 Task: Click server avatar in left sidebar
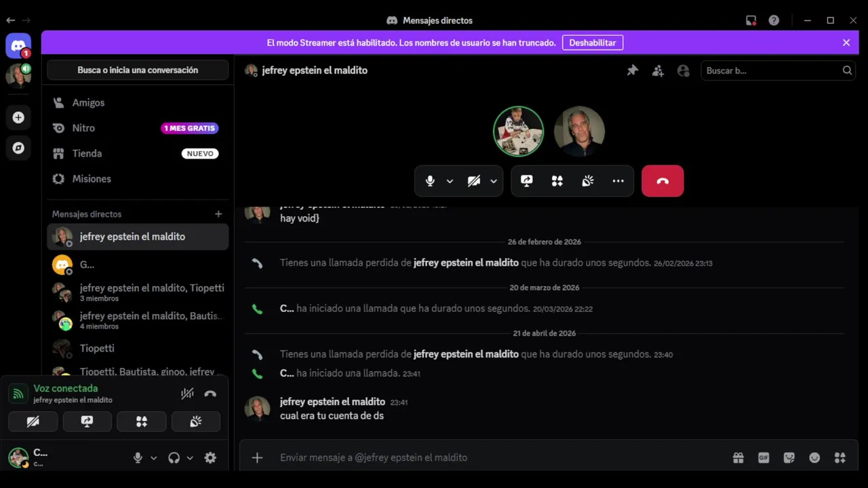click(x=18, y=76)
